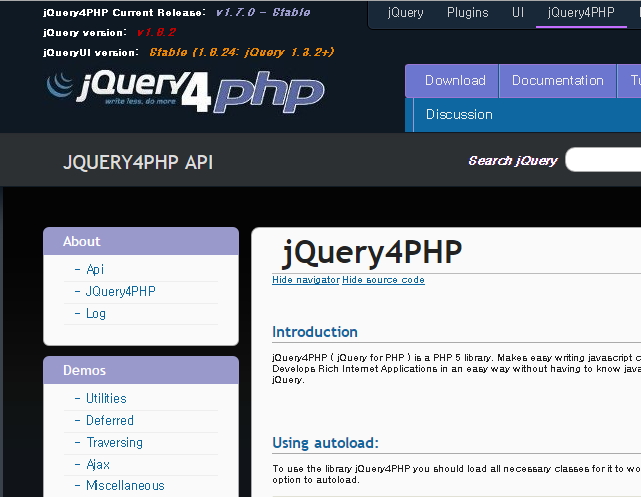Image resolution: width=641 pixels, height=497 pixels.
Task: Click the Demos sidebar panel header
Action: pyautogui.click(x=141, y=370)
